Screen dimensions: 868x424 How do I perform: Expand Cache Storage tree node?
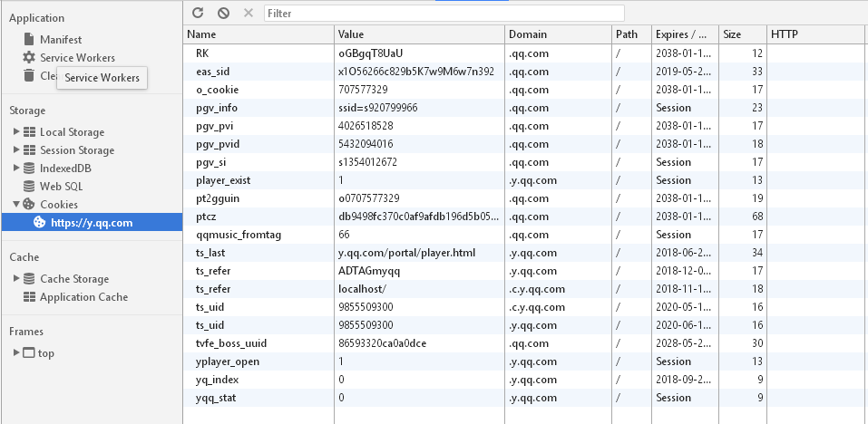(x=16, y=278)
